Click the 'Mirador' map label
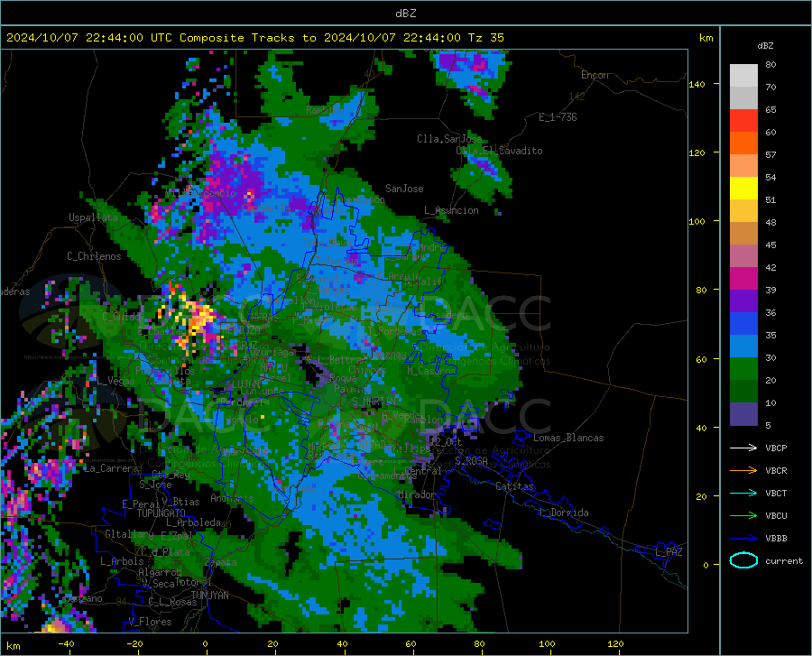 416,494
